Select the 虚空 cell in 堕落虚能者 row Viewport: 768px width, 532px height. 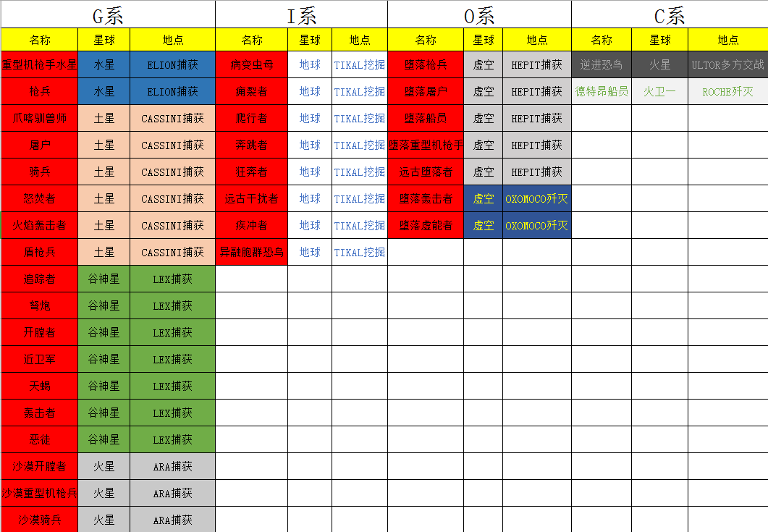(x=483, y=225)
